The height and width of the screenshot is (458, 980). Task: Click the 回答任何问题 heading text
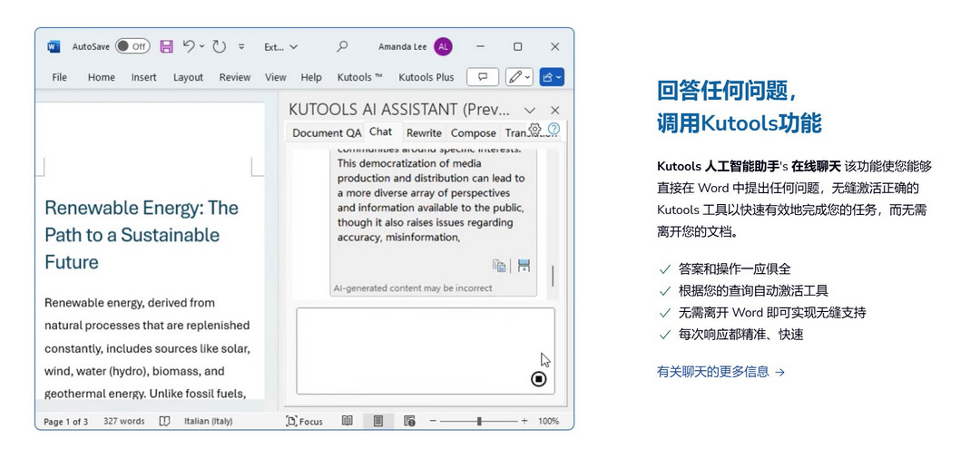(x=726, y=92)
